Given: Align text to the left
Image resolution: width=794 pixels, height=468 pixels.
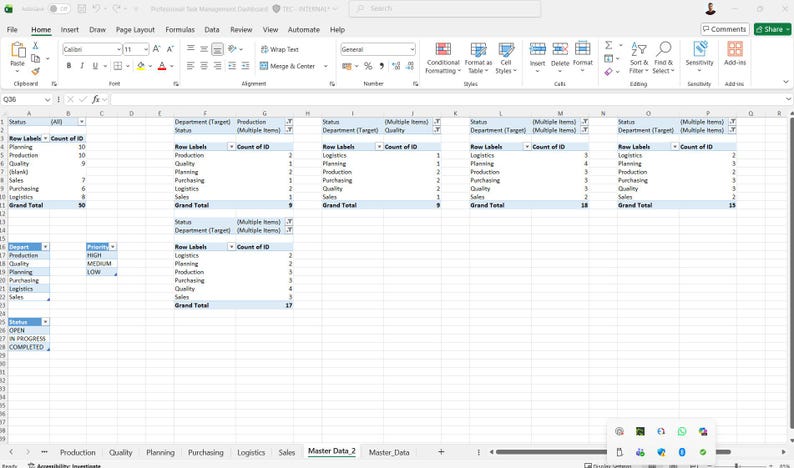Looking at the screenshot, I should coord(190,66).
